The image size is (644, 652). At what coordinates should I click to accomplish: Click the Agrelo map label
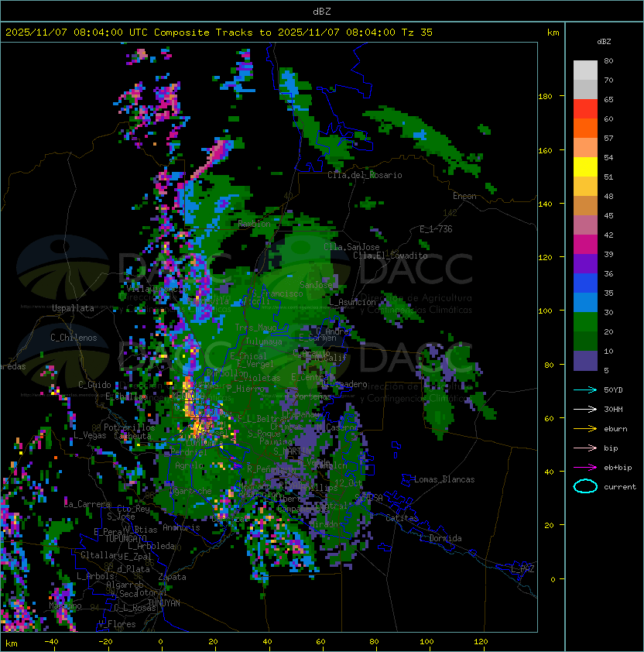click(x=189, y=465)
